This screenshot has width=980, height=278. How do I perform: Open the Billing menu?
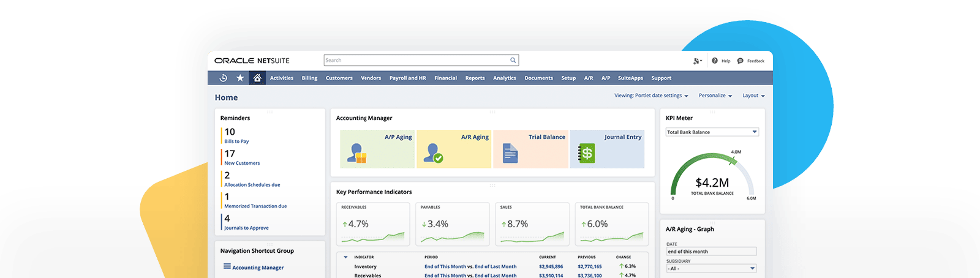click(x=309, y=78)
